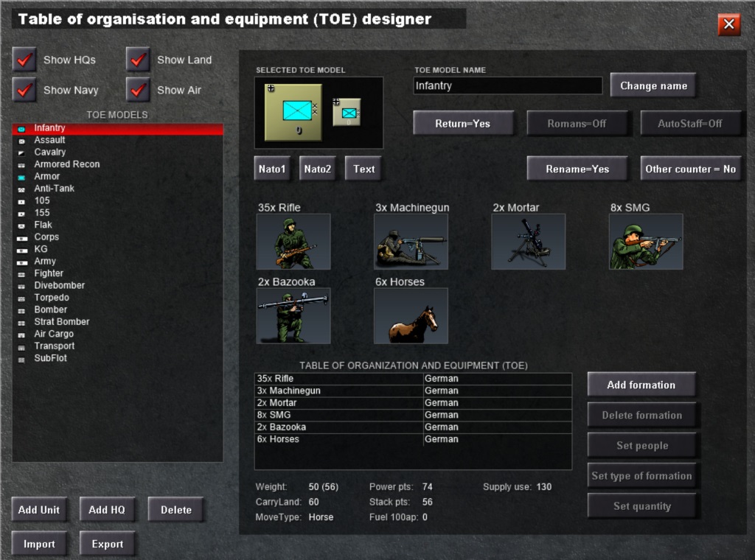Toggle the AutoStaff=Off setting
Image resolution: width=755 pixels, height=560 pixels.
pos(690,124)
